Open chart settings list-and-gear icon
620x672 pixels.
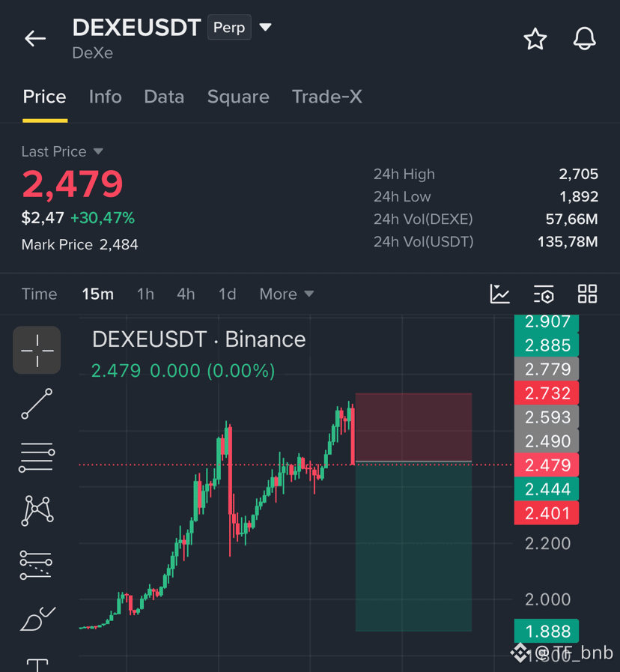544,294
